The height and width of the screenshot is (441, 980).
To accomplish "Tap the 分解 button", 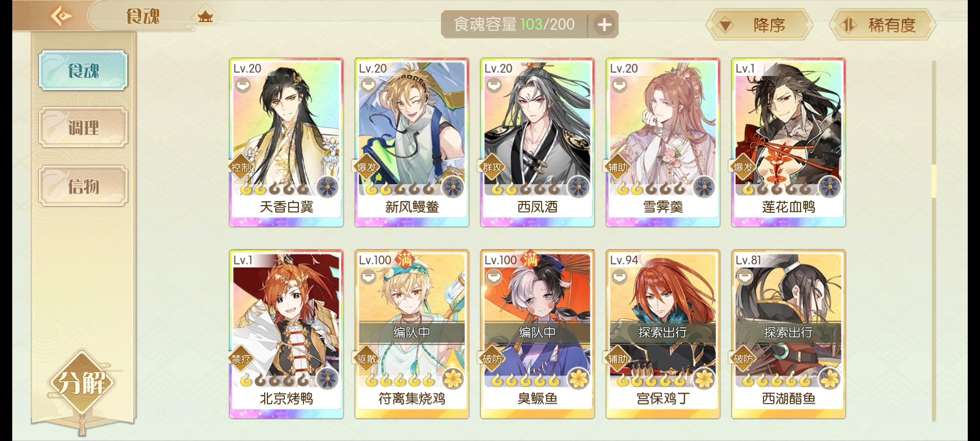I will coord(82,383).
